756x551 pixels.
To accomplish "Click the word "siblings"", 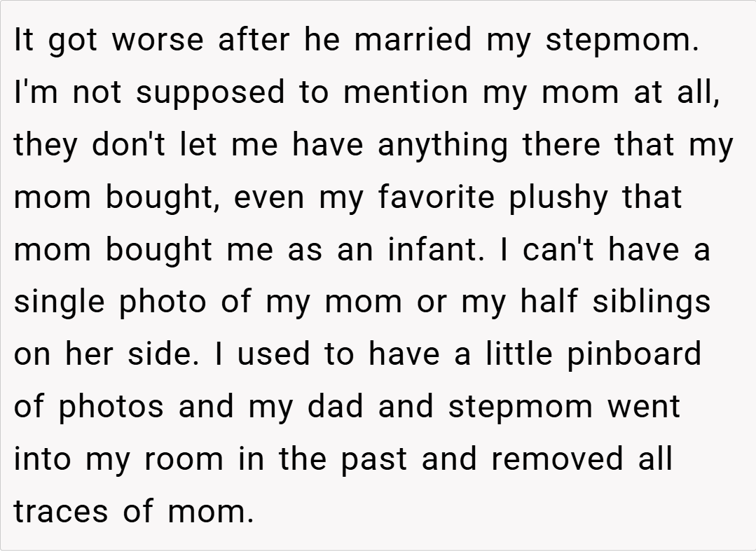I will (652, 302).
